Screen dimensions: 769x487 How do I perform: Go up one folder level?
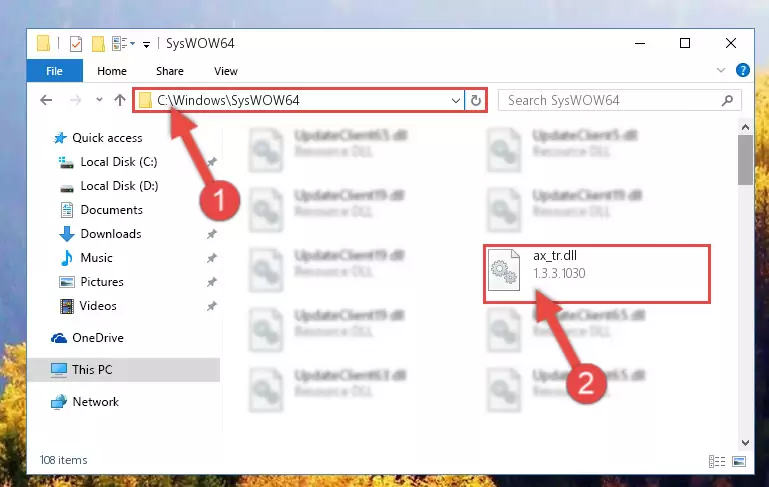coord(120,100)
